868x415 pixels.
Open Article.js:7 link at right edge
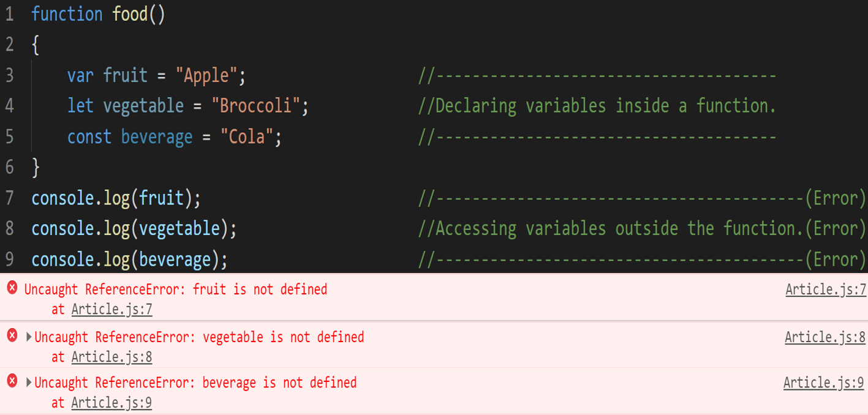point(826,290)
